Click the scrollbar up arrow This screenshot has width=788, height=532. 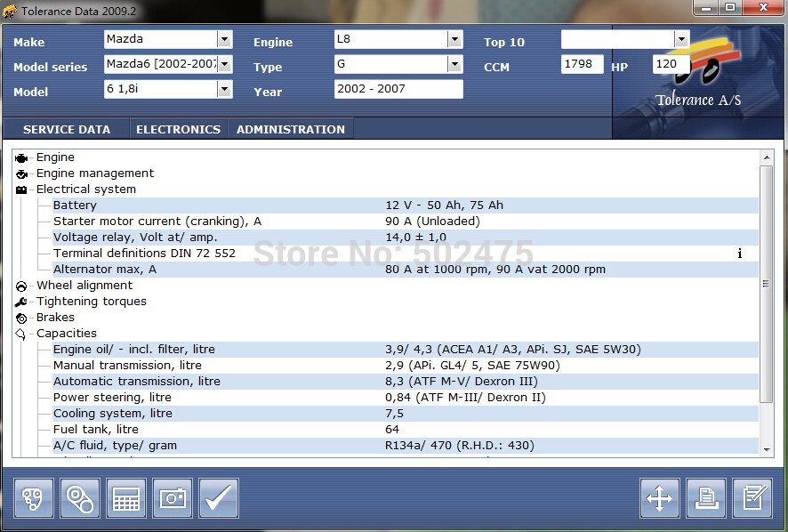coord(767,157)
